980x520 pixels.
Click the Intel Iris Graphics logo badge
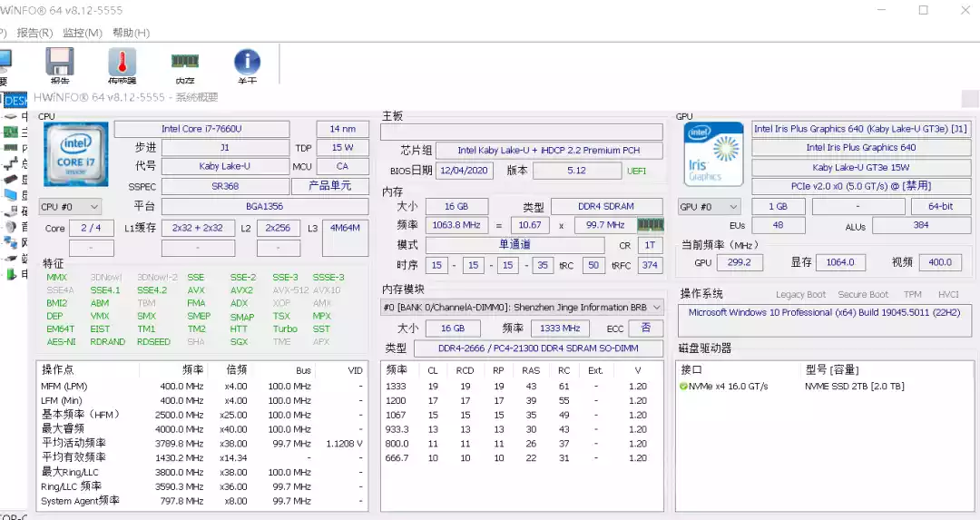(714, 154)
